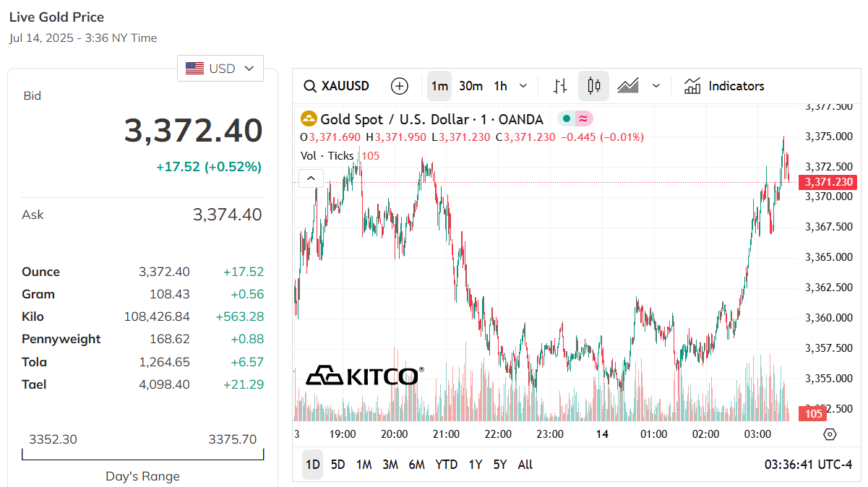
Task: Collapse the chart legend with the caret
Action: tap(311, 178)
